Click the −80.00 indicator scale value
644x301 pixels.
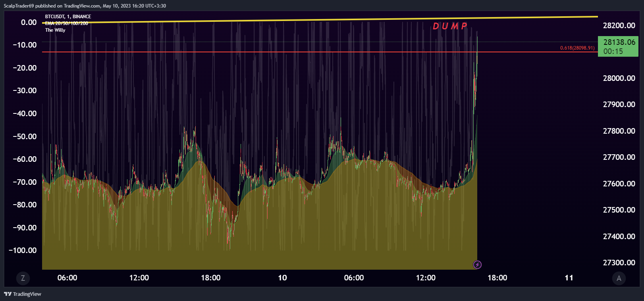pyautogui.click(x=25, y=205)
